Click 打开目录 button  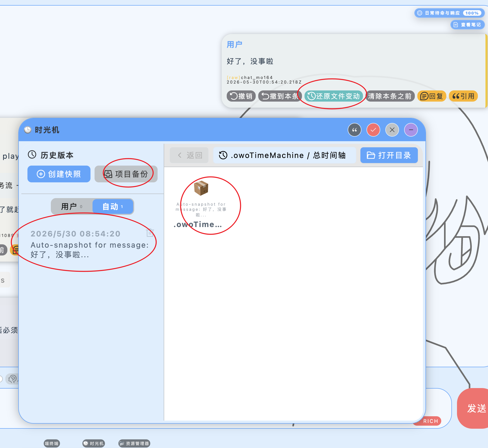coord(389,155)
